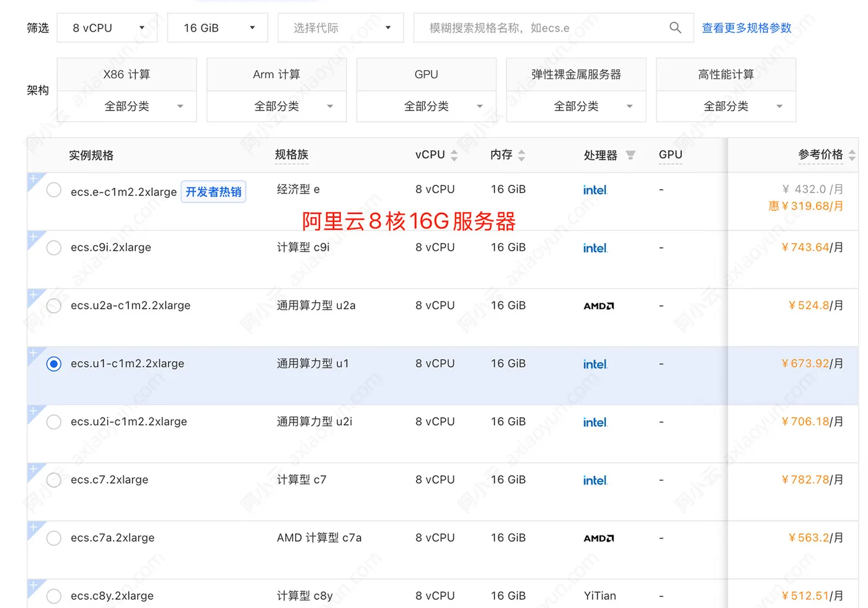Expand 全部分类 under 高性能计算

pos(726,106)
